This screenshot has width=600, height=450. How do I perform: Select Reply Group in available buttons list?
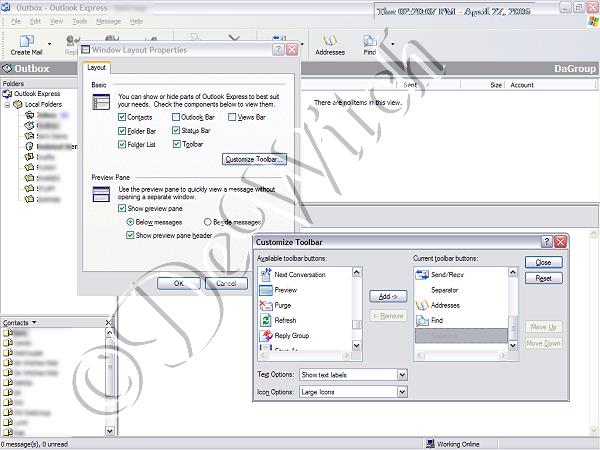tap(292, 335)
